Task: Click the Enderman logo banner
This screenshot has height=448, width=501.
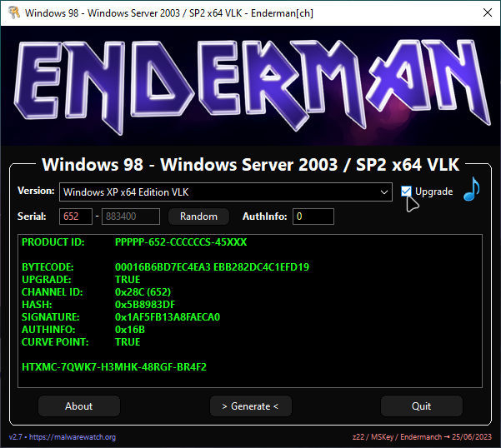Action: (250, 86)
